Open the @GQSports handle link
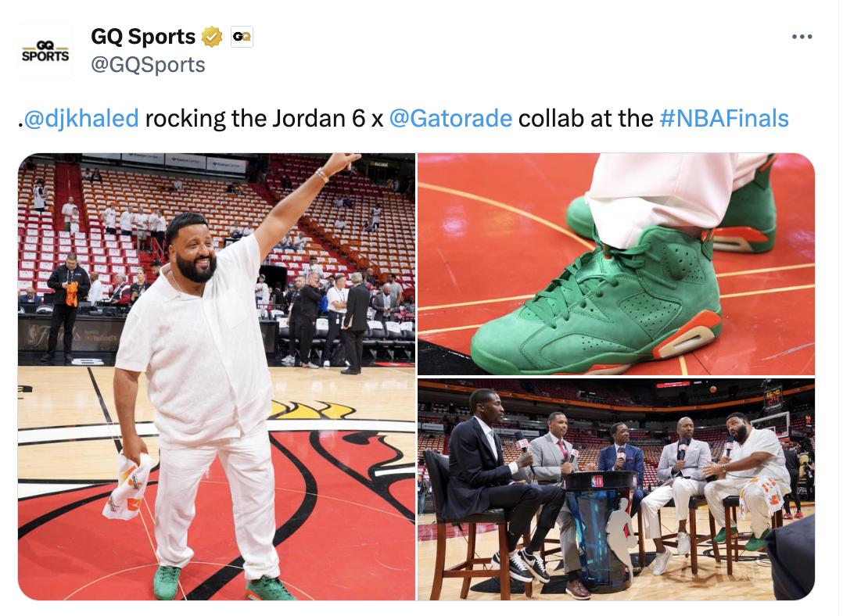Screen dimensions: 843x616 click(148, 65)
